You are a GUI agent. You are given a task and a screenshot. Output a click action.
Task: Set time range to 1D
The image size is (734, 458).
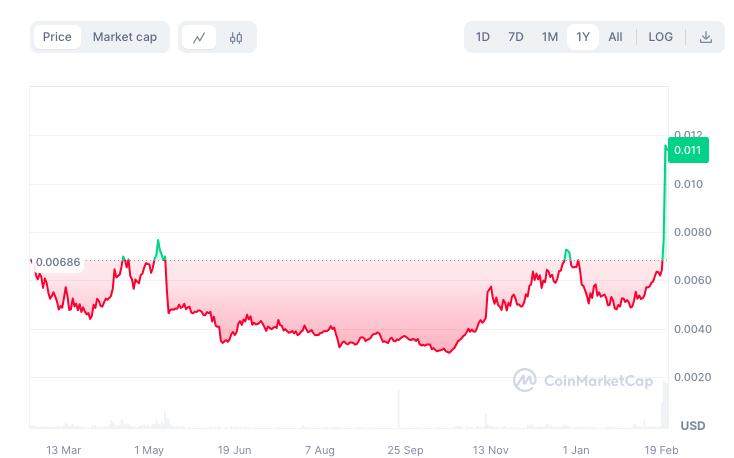(x=482, y=37)
